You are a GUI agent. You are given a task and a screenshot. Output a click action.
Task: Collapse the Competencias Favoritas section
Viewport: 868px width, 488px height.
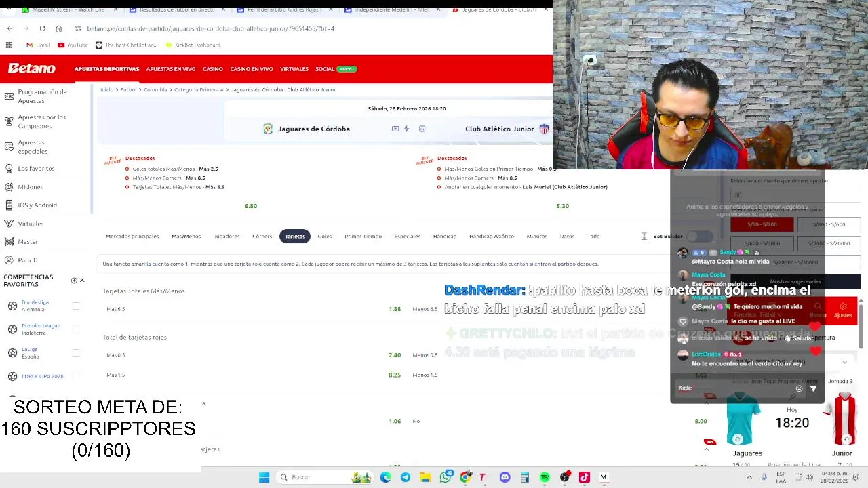82,281
